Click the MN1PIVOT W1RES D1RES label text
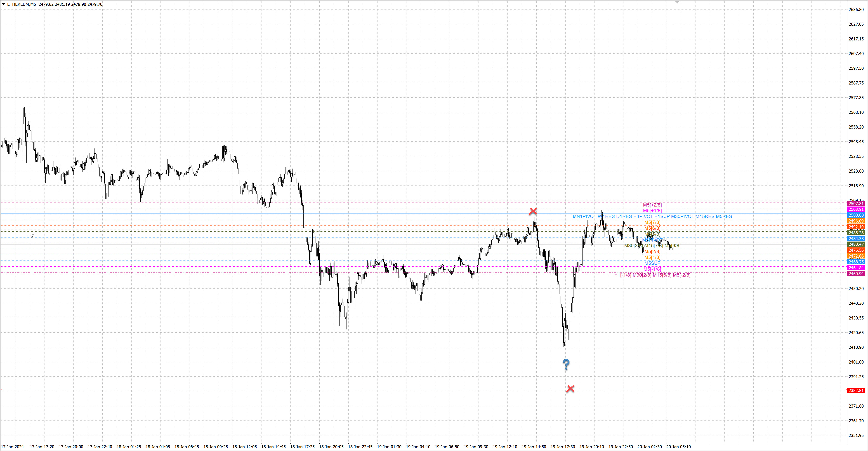The image size is (868, 451). click(x=602, y=216)
